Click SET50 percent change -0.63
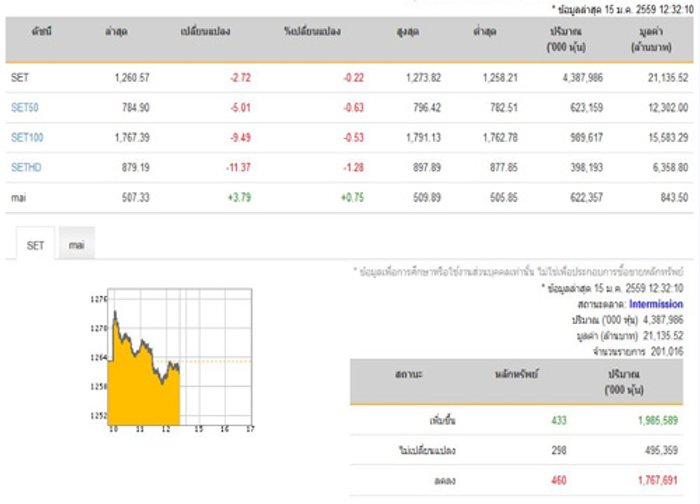 tap(354, 108)
